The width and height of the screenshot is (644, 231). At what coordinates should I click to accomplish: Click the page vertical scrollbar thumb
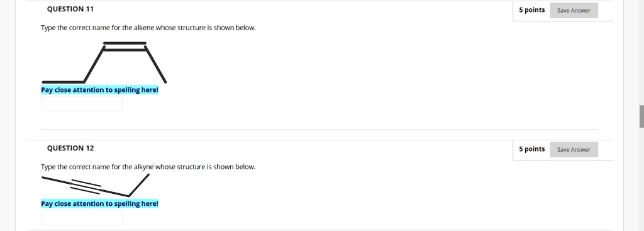click(x=641, y=116)
